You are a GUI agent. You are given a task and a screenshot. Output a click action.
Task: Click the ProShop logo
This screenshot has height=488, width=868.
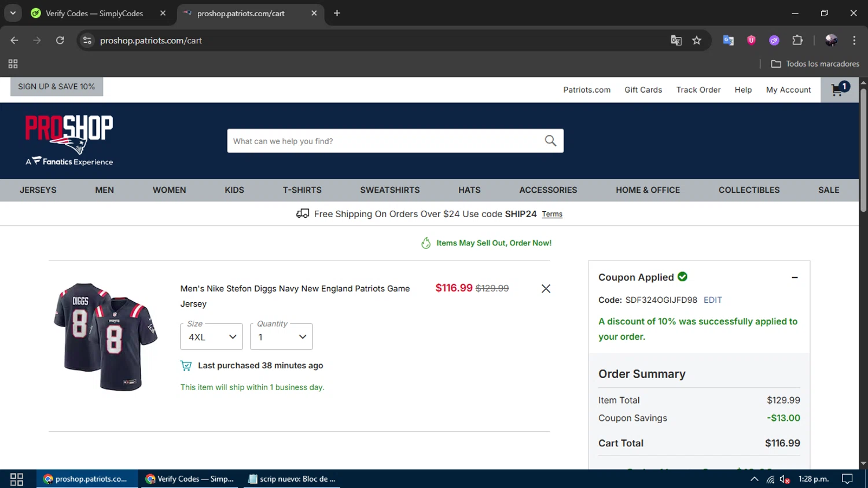pyautogui.click(x=69, y=140)
